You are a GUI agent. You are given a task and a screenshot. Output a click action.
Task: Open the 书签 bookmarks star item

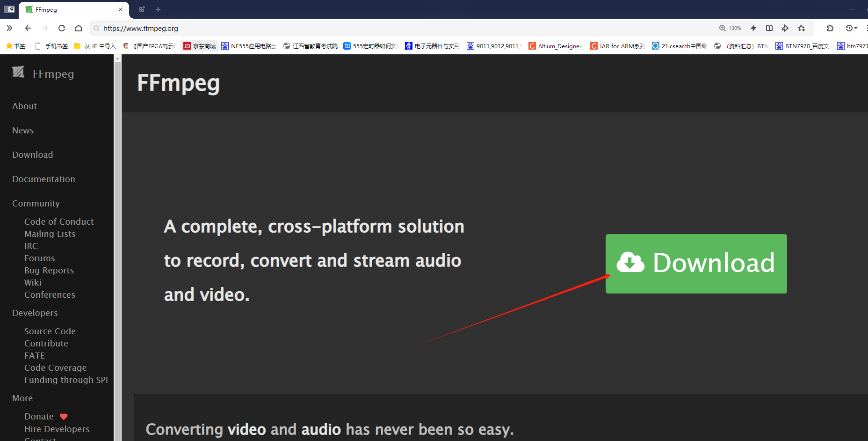15,46
